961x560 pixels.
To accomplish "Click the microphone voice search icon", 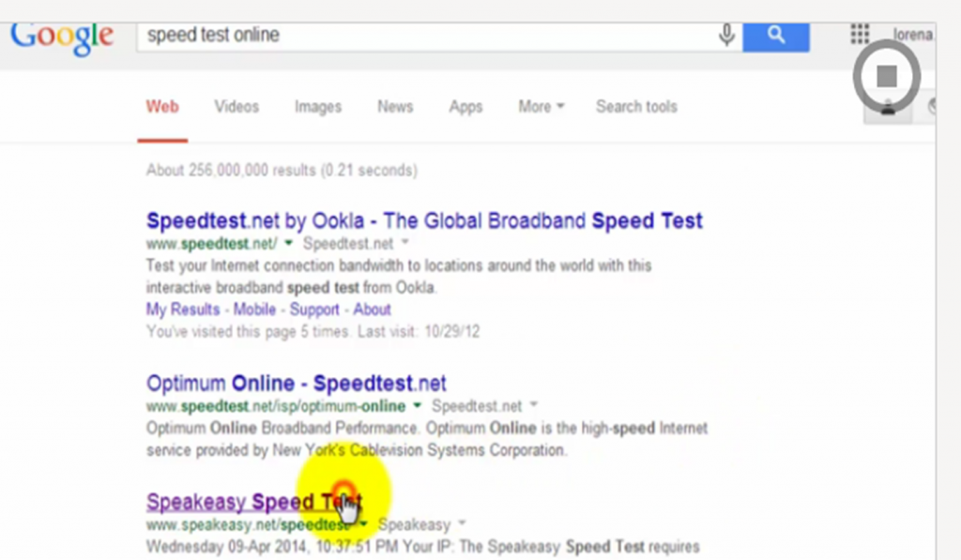I will coord(727,35).
